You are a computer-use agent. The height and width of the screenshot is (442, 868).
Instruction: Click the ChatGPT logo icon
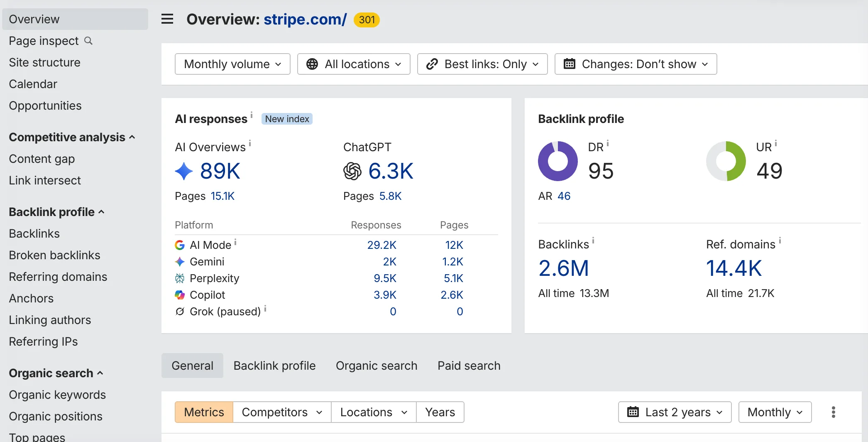click(352, 171)
